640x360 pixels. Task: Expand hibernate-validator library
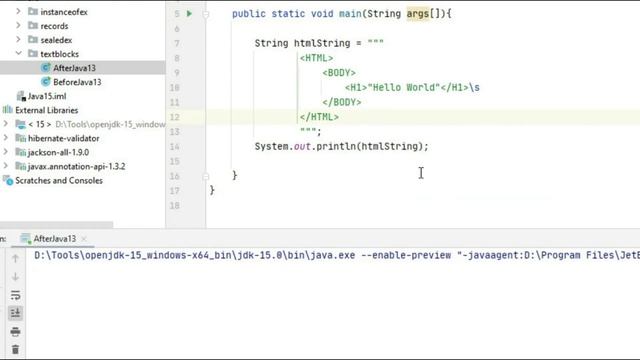5,138
